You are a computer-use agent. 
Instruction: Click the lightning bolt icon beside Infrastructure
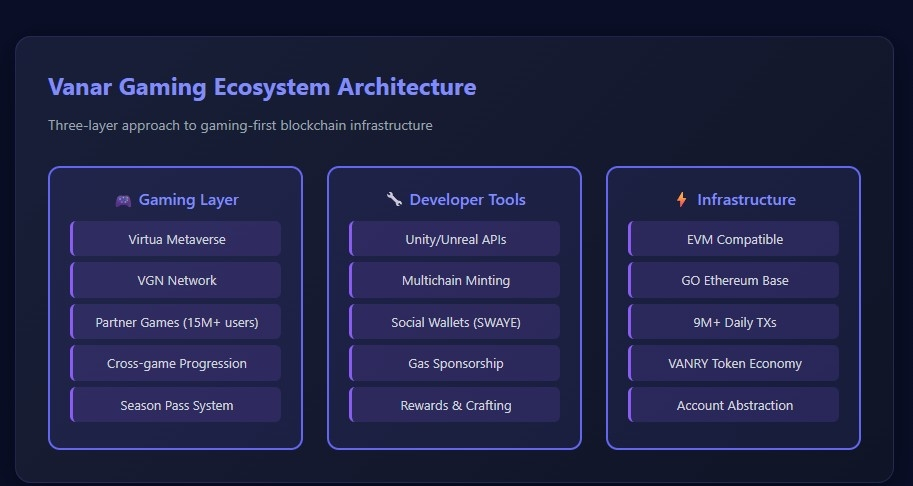click(x=681, y=200)
